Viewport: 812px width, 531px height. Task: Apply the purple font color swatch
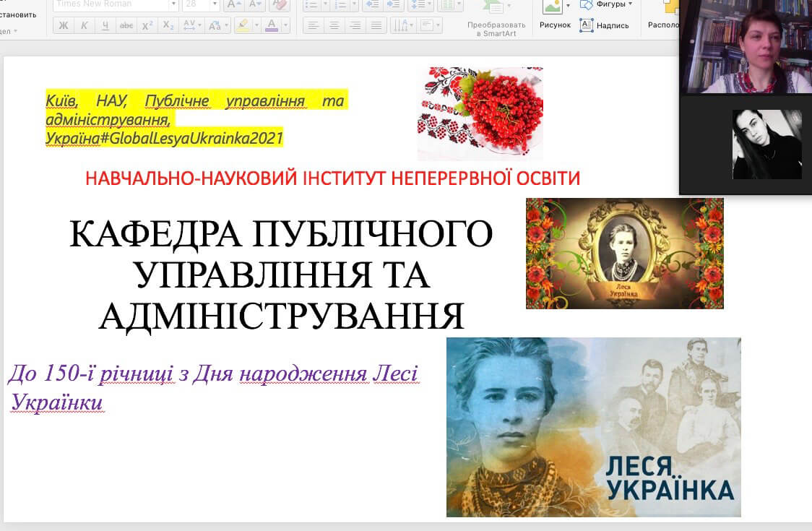coord(272,25)
